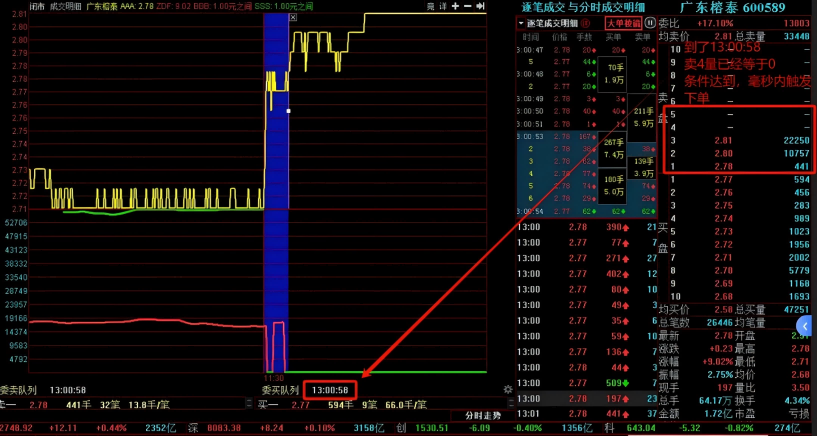Click the blue round arrow on right edge
The height and width of the screenshot is (436, 817).
coord(807,325)
